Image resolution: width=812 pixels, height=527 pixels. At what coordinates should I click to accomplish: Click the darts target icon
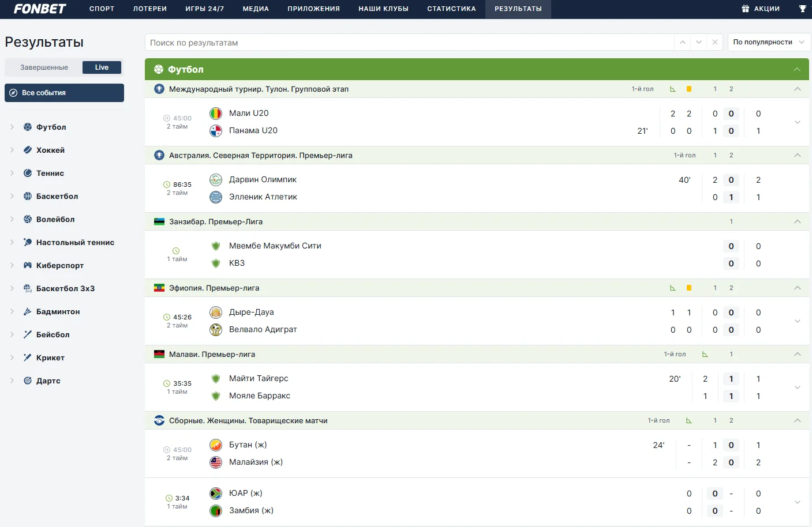click(x=28, y=381)
